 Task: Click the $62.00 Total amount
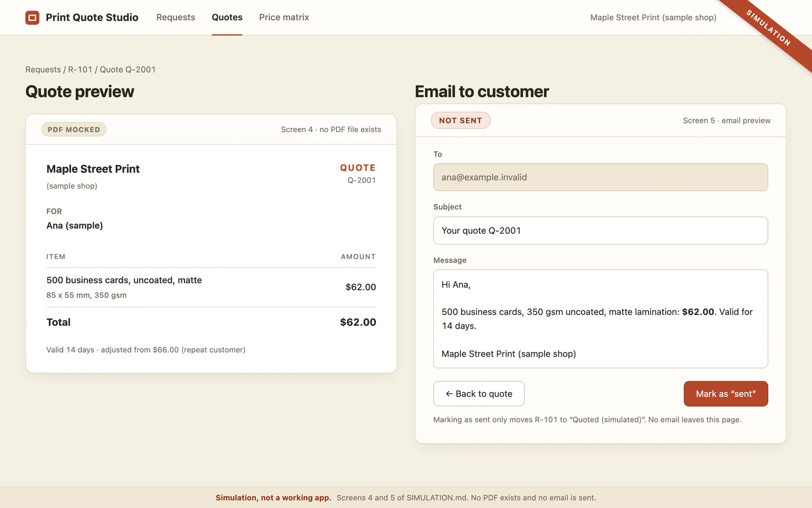tap(358, 322)
